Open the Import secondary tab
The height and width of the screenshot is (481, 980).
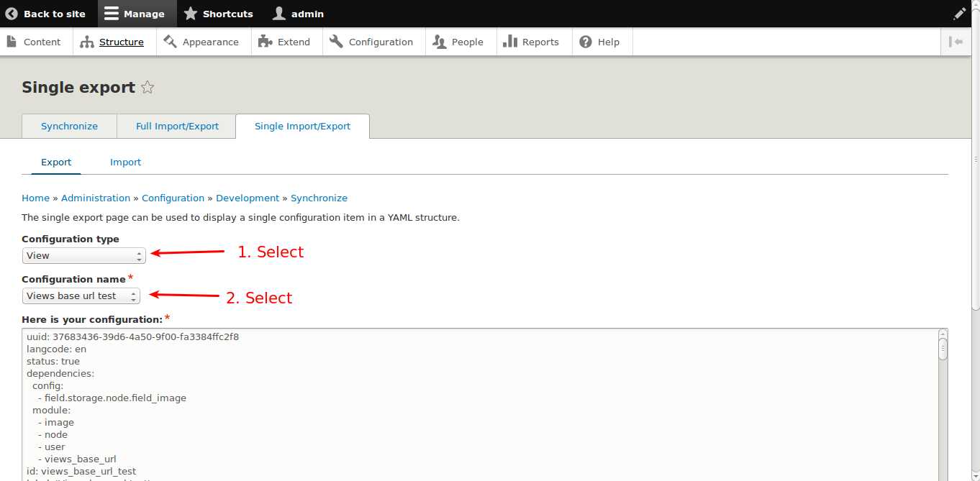pyautogui.click(x=125, y=162)
